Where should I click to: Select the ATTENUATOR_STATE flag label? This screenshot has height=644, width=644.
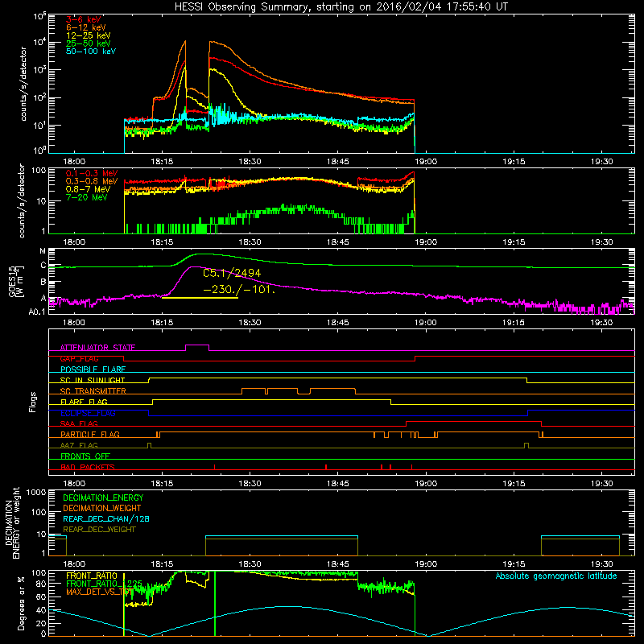click(97, 348)
